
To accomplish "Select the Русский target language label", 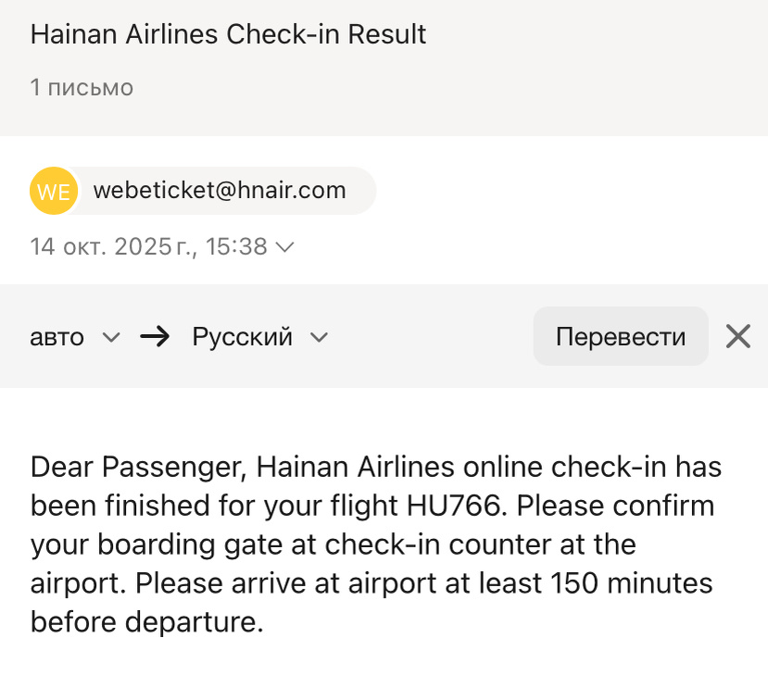I will [x=242, y=337].
